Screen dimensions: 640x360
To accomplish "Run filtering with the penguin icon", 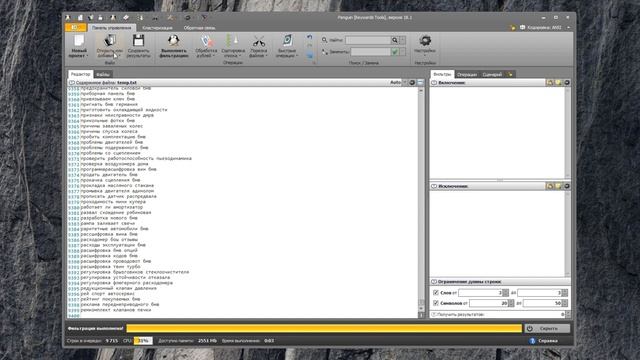I will point(174,40).
